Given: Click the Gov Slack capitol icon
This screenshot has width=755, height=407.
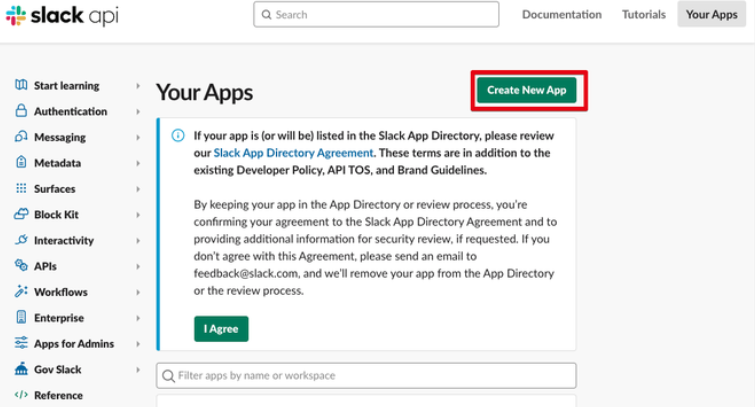Looking at the screenshot, I should [x=21, y=369].
